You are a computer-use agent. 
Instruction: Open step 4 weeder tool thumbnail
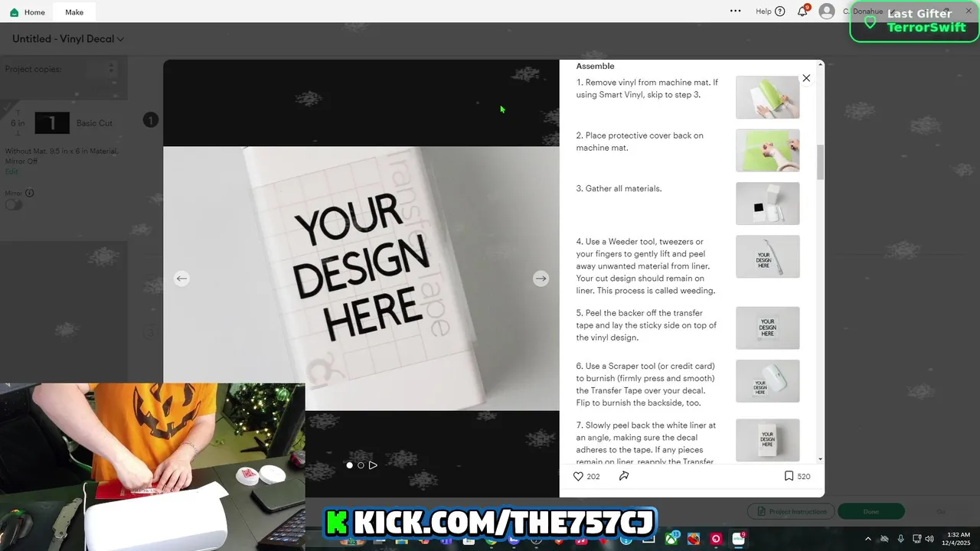pos(768,256)
